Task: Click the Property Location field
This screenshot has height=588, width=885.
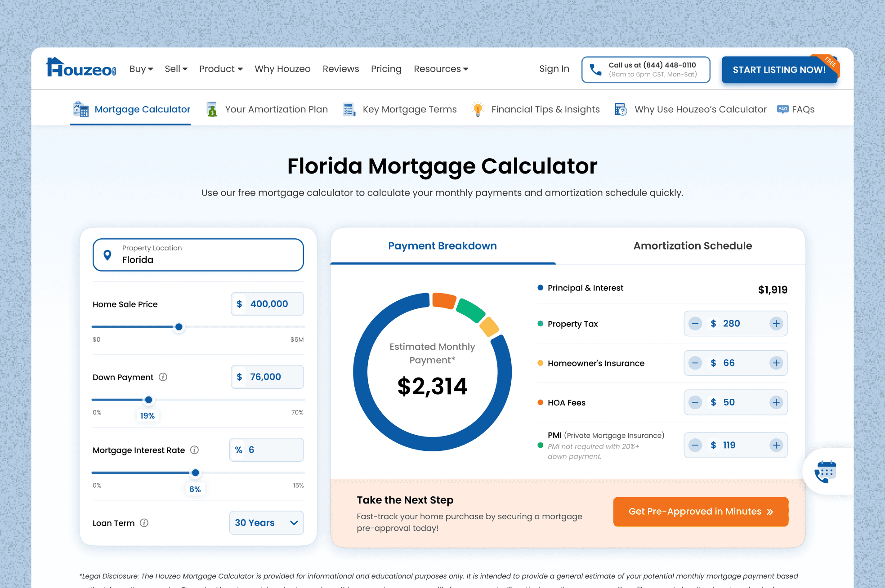Action: click(x=198, y=255)
